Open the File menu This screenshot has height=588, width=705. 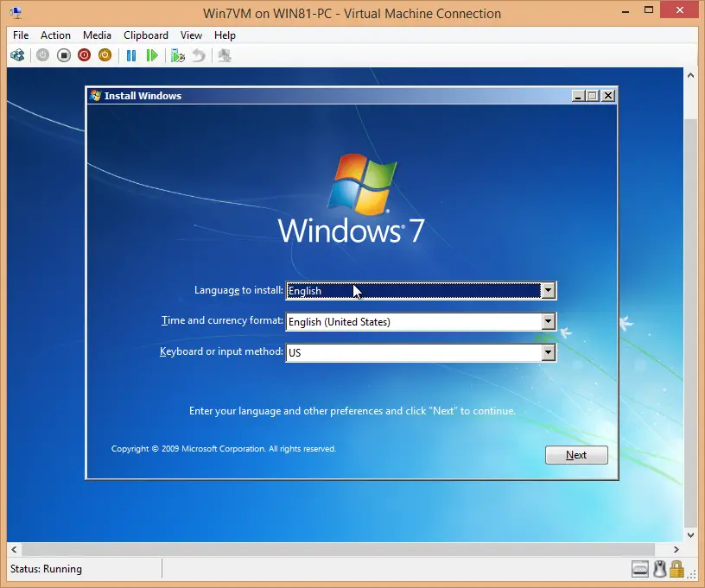click(21, 35)
